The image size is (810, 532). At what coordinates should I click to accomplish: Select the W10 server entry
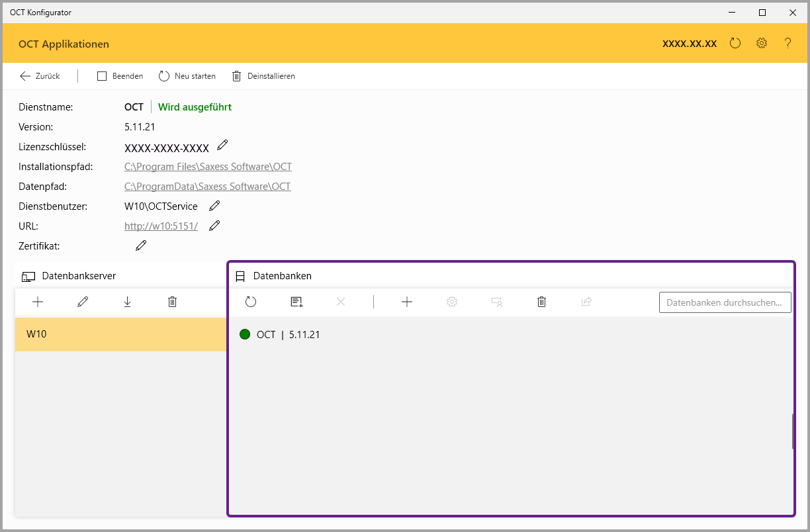point(120,334)
